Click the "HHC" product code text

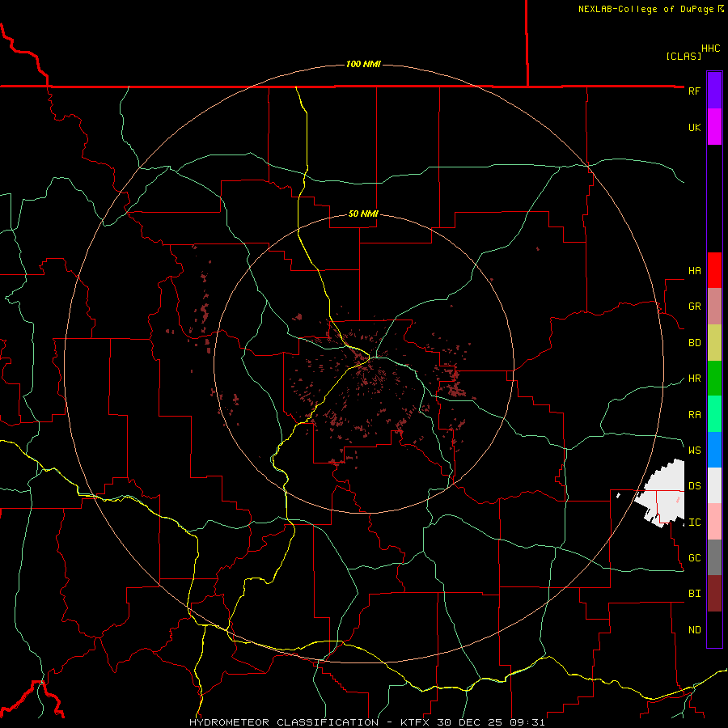pos(710,49)
